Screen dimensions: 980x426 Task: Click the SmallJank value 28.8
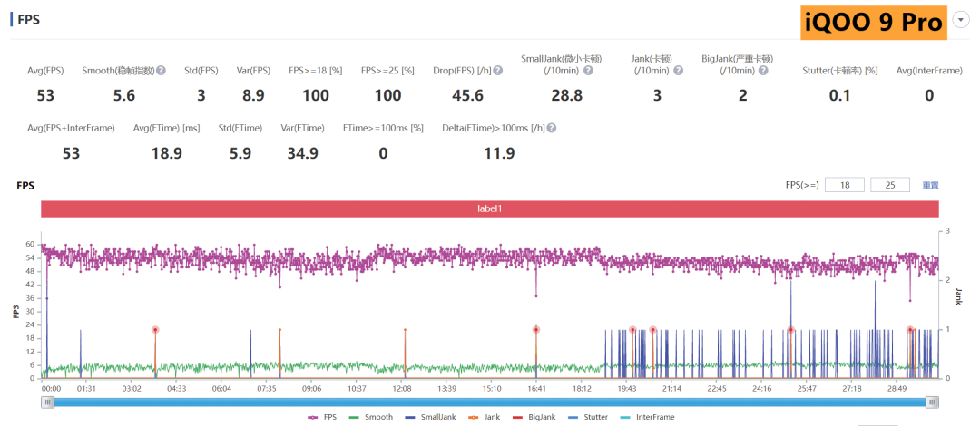[567, 95]
